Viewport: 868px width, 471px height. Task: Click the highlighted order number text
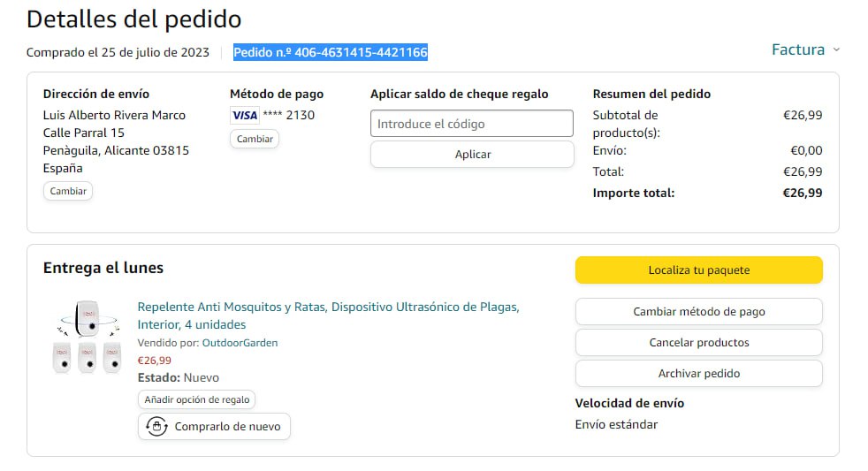pyautogui.click(x=331, y=53)
